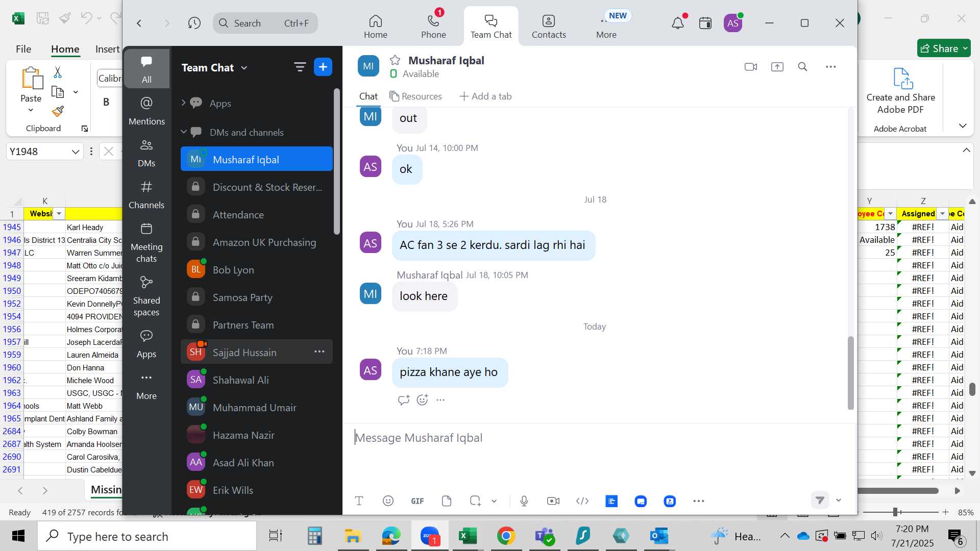Image resolution: width=980 pixels, height=551 pixels.
Task: Search within the Musharaf Iqbal chat
Action: pyautogui.click(x=802, y=67)
